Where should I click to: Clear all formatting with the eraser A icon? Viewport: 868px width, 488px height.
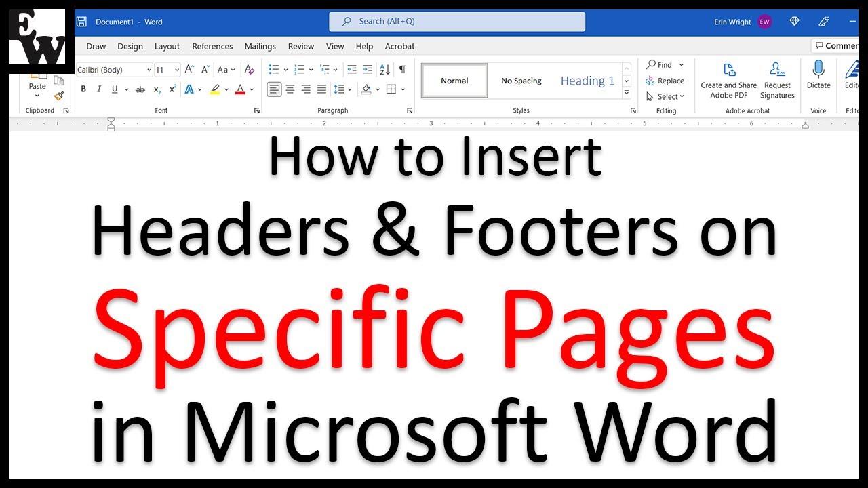(x=250, y=70)
